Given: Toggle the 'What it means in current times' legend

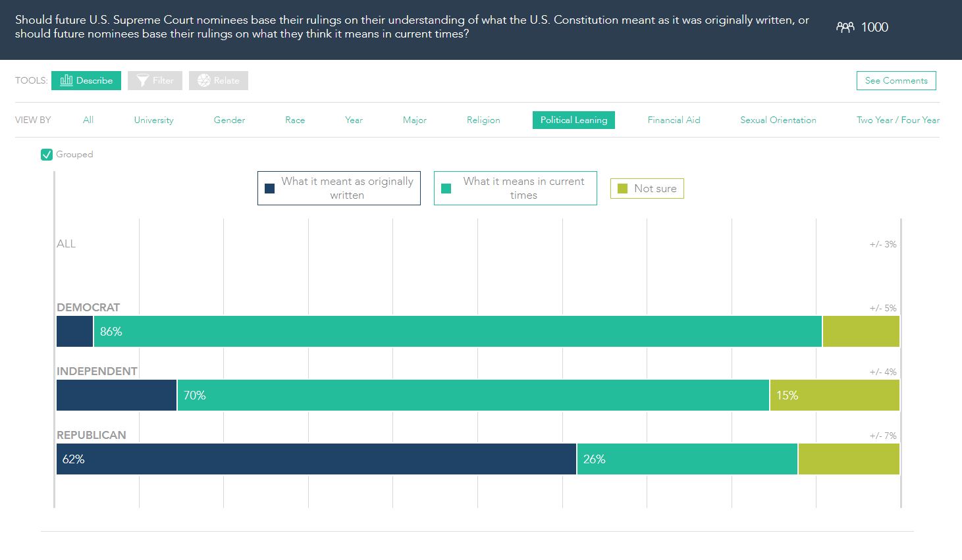Looking at the screenshot, I should point(515,188).
